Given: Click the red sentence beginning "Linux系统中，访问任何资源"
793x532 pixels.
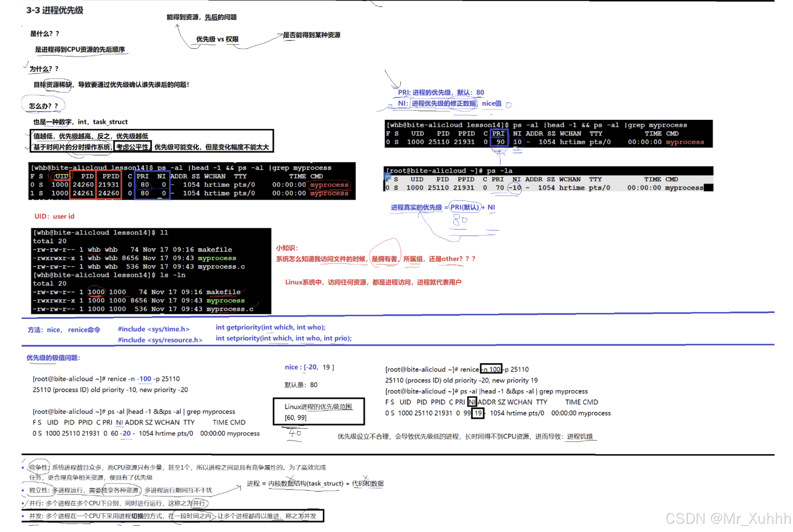Looking at the screenshot, I should [373, 282].
